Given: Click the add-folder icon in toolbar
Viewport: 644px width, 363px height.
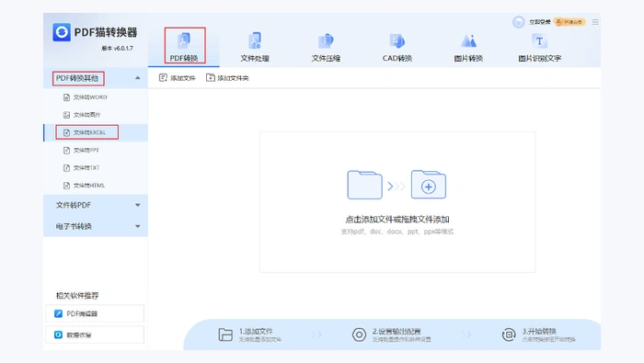Looking at the screenshot, I should (211, 77).
